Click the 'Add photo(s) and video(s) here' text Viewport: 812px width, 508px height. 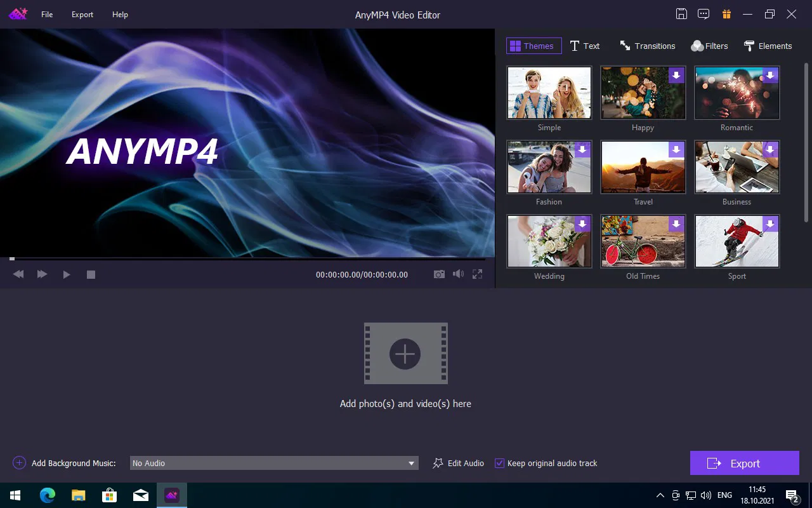tap(405, 404)
